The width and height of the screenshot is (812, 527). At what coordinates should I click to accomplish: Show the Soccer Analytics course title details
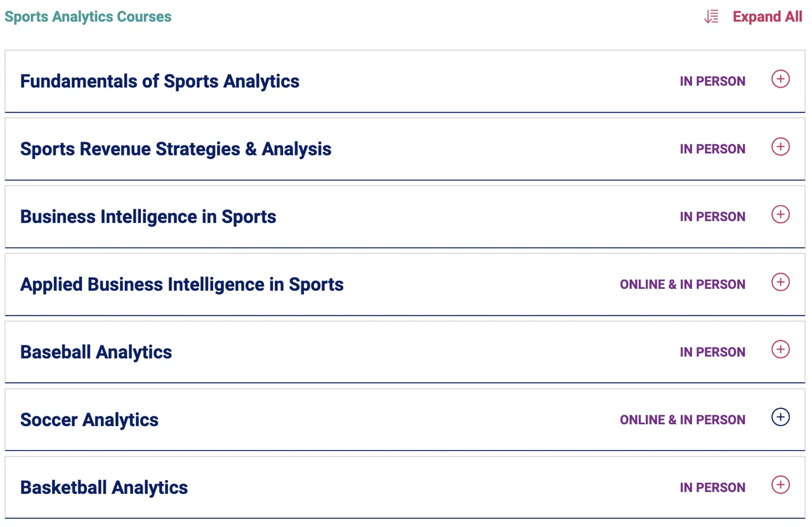(89, 420)
